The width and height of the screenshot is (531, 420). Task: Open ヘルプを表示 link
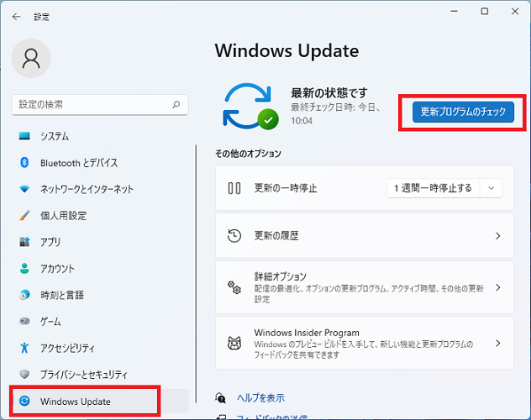[x=260, y=397]
